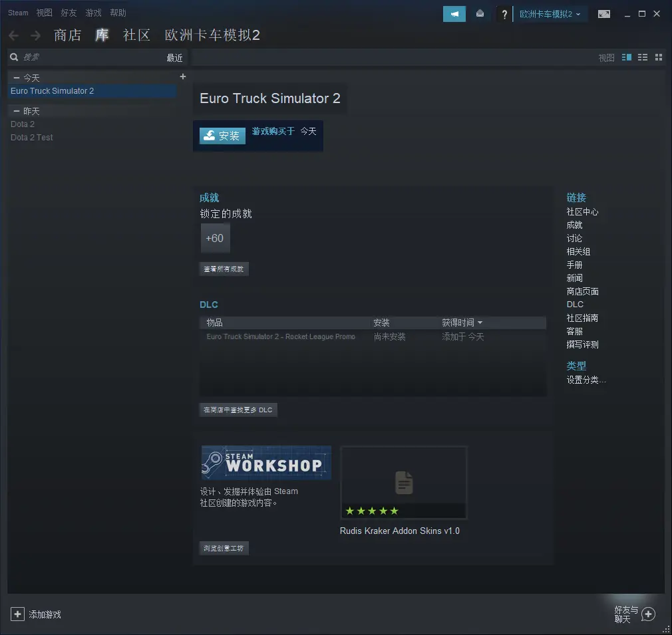Open the Steam menu
The image size is (672, 635).
(18, 13)
